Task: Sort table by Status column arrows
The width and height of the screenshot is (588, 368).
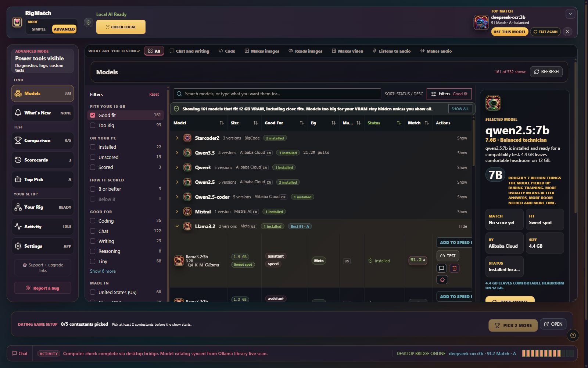Action: click(399, 123)
